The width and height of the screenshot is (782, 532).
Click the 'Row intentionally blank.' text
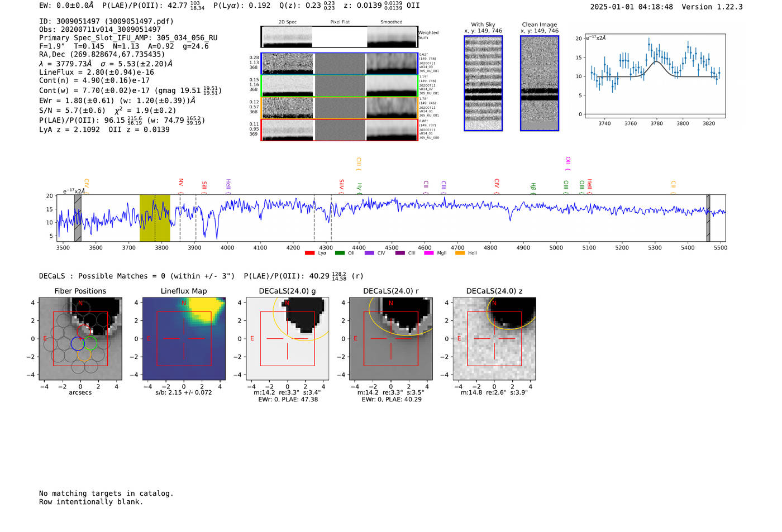[91, 502]
